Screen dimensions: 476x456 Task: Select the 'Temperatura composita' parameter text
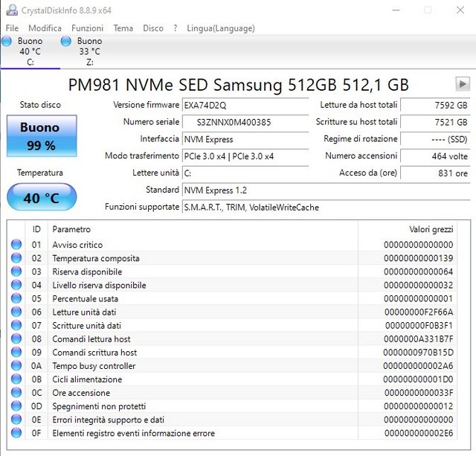(x=96, y=258)
